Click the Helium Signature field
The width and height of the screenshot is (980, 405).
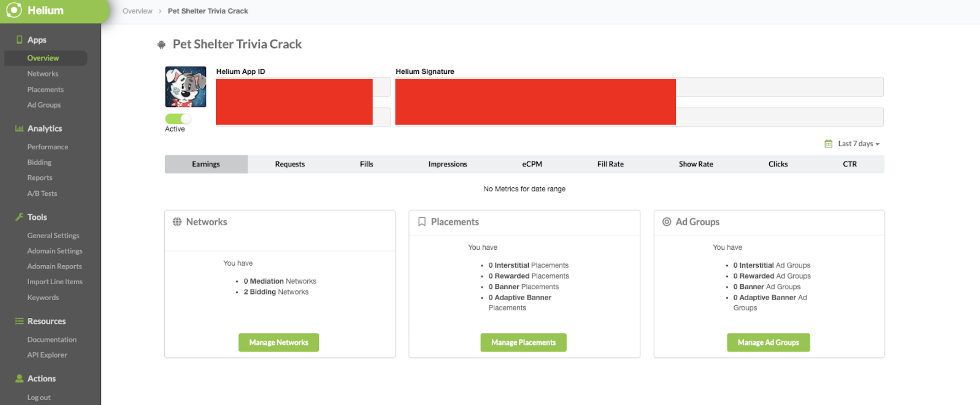[639, 87]
